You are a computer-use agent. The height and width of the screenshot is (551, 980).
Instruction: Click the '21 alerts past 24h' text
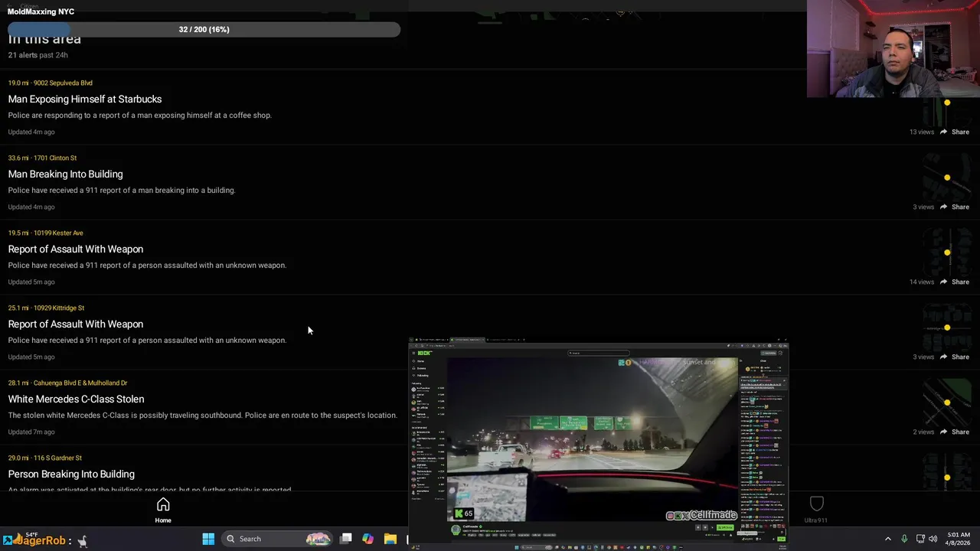coord(38,55)
